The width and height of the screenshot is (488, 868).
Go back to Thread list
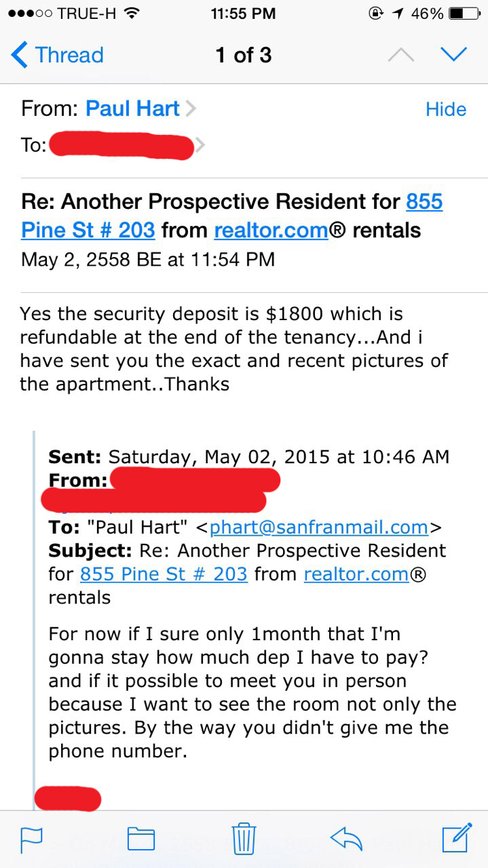[58, 55]
